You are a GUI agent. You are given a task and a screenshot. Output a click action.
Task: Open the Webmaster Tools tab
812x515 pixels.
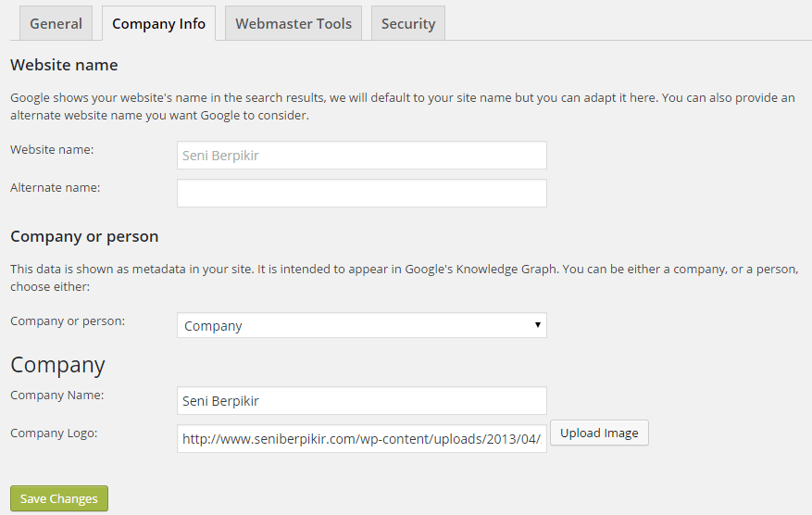coord(294,24)
